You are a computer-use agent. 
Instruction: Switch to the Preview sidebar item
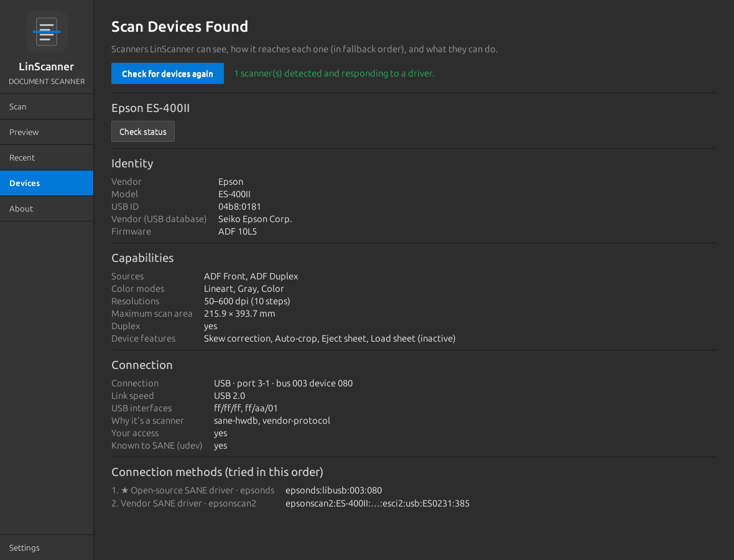click(47, 132)
